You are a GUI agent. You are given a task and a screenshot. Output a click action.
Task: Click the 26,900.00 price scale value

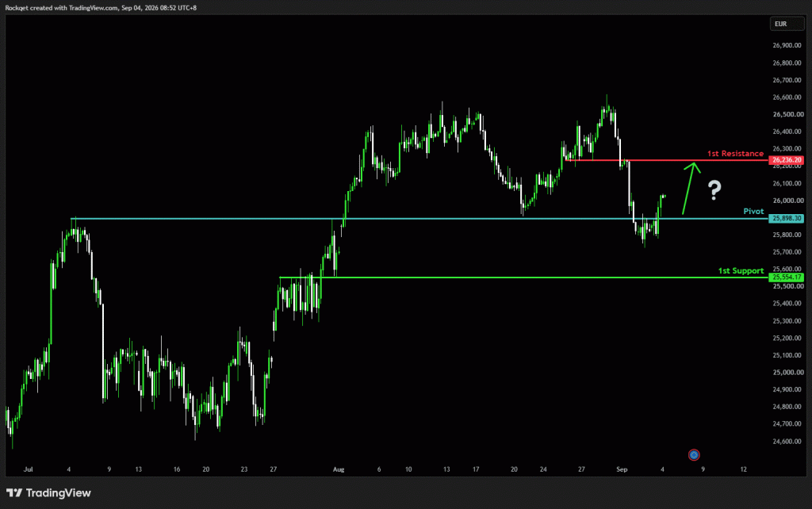click(787, 45)
